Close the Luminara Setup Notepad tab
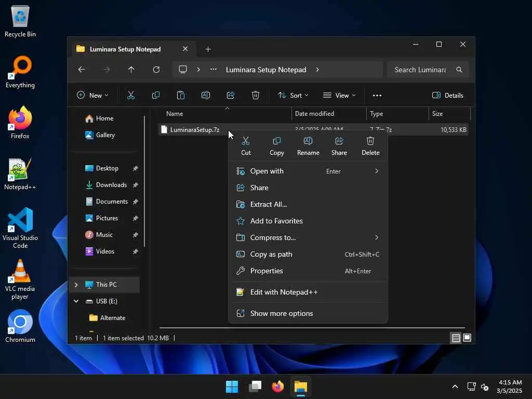532x399 pixels. point(185,49)
